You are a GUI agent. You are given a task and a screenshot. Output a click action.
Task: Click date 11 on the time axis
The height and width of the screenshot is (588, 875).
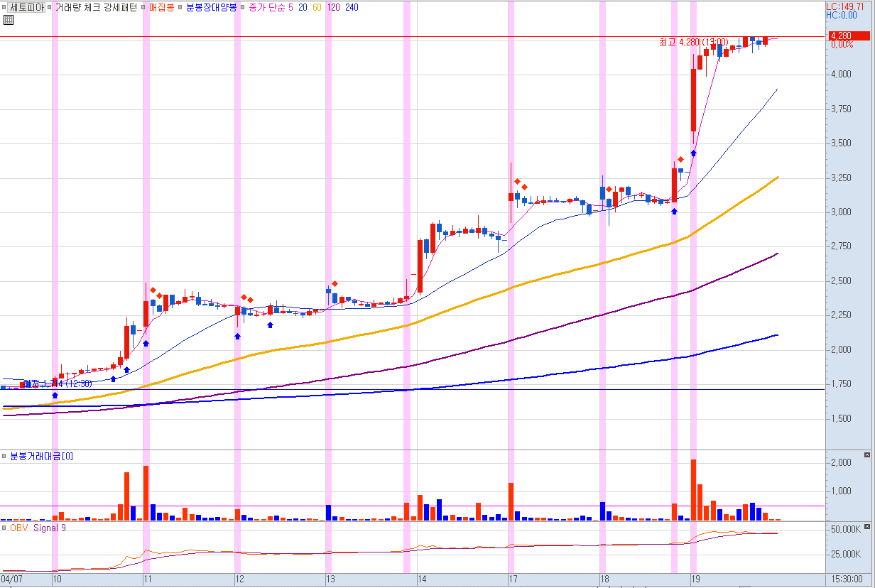click(x=148, y=579)
